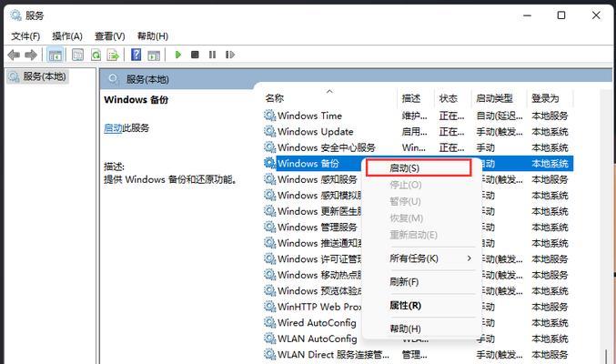Expand 所有任务(K) submenu arrow
Screen dimensions: 616x364
click(470, 258)
